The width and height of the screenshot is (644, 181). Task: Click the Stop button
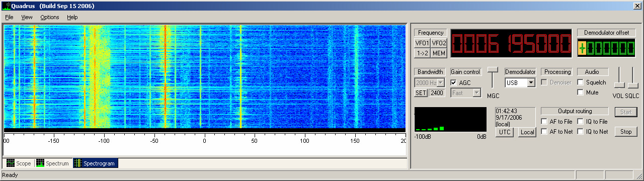[626, 132]
